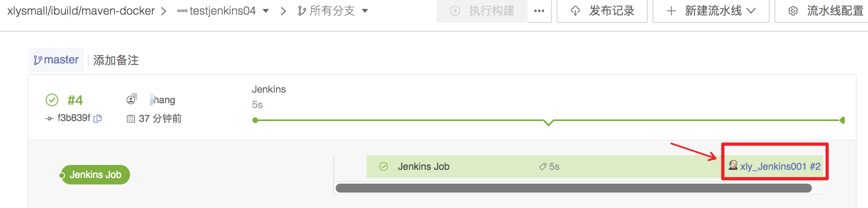Screen dimensions: 868x208
Task: Click the calendar icon before 37 分钟前
Action: [130, 119]
